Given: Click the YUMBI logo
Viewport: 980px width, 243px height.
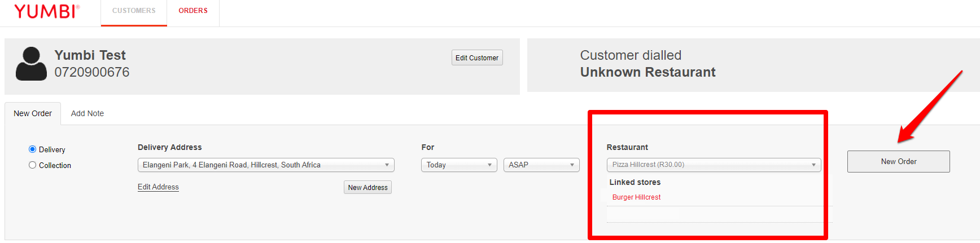Looking at the screenshot, I should click(47, 11).
